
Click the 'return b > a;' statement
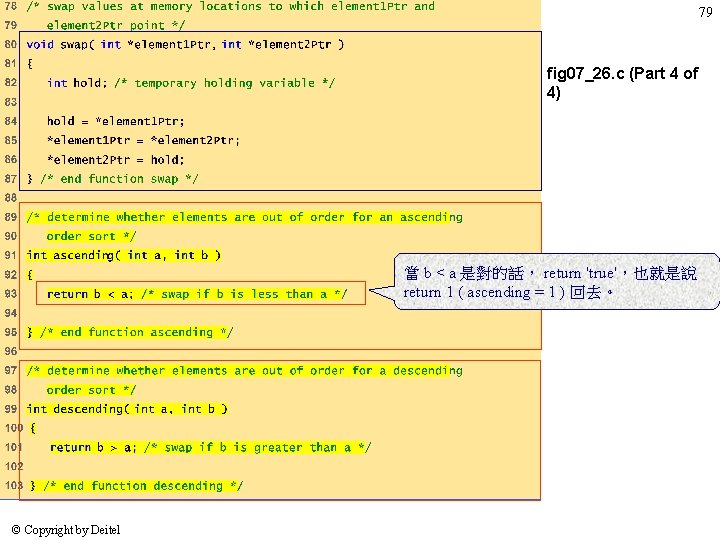click(93, 448)
